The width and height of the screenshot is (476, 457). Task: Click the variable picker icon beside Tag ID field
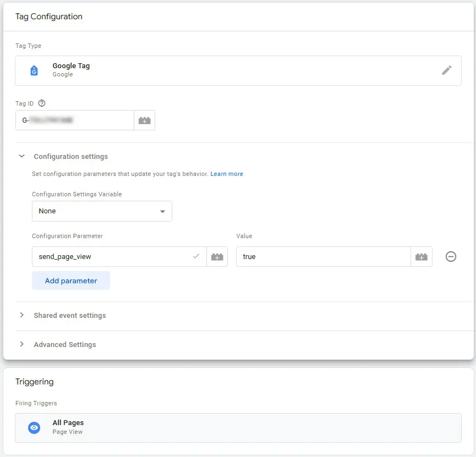[x=145, y=120]
